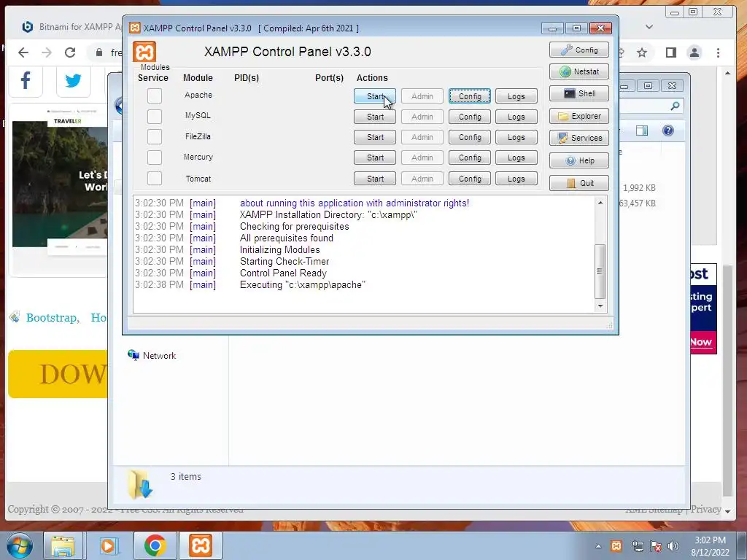The width and height of the screenshot is (747, 560).
Task: Open Apache Config dropdown
Action: (x=469, y=96)
